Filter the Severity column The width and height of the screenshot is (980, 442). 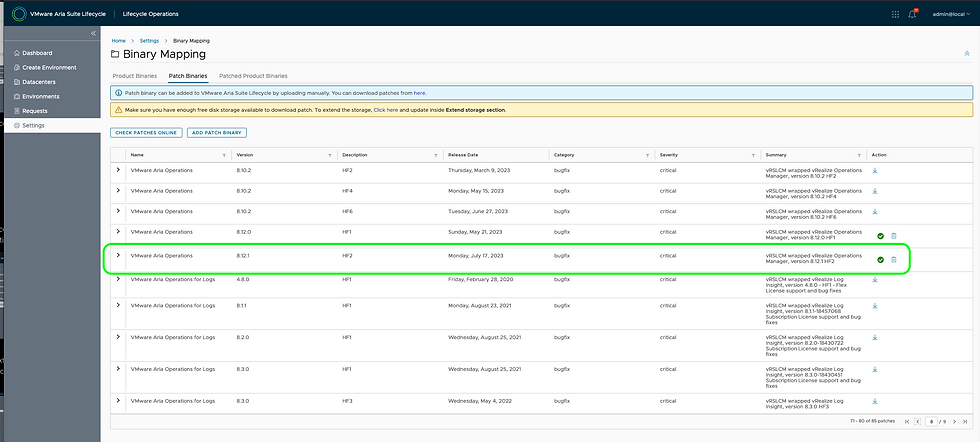click(753, 155)
